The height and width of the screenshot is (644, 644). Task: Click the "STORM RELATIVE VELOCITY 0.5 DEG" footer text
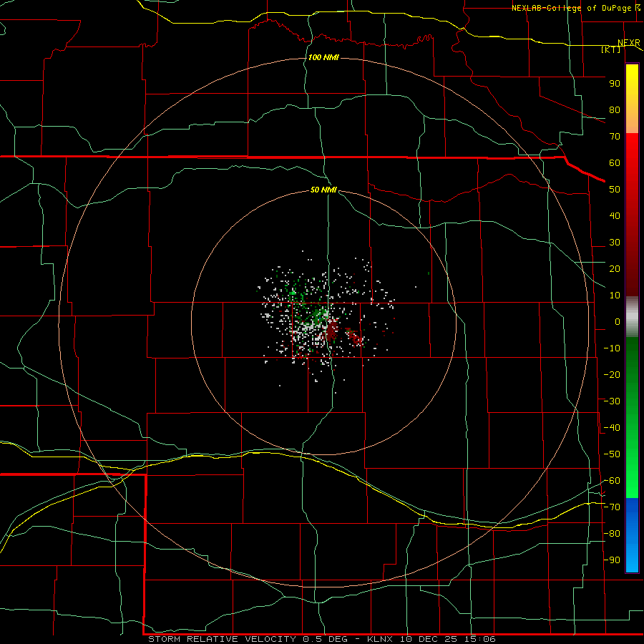(x=248, y=639)
